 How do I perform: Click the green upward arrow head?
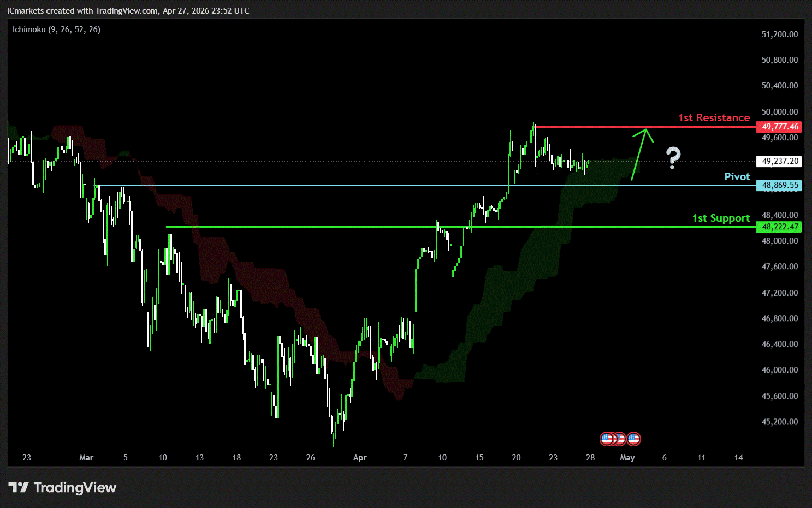[x=646, y=132]
